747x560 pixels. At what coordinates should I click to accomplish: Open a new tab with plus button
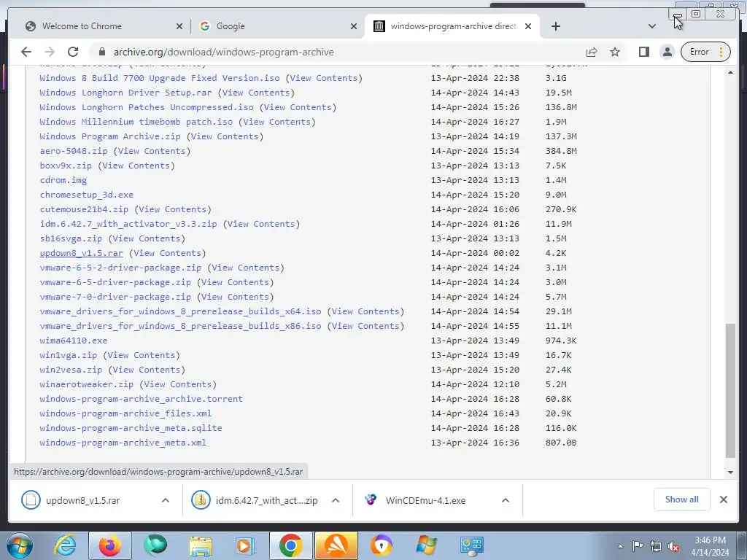pos(555,26)
